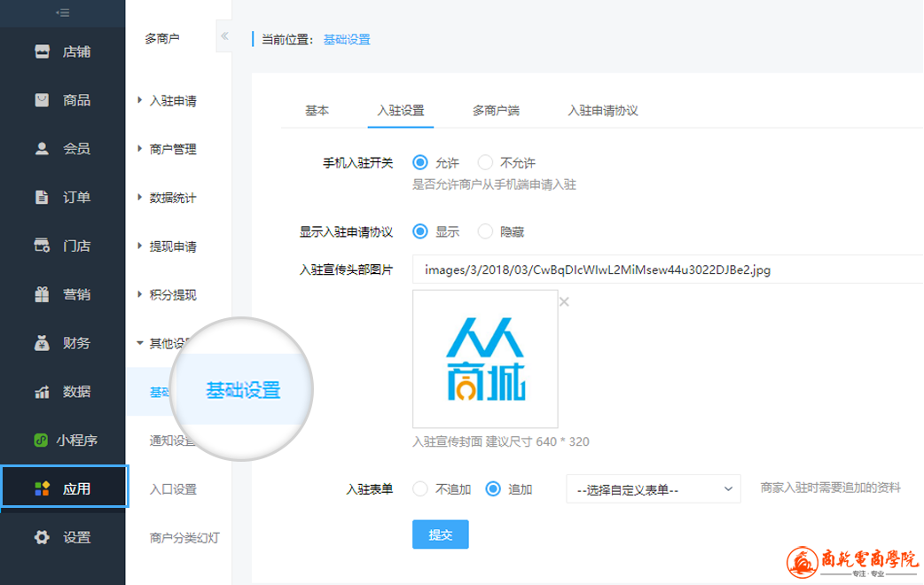Select the 会员 members icon
924x585 pixels.
click(x=42, y=149)
